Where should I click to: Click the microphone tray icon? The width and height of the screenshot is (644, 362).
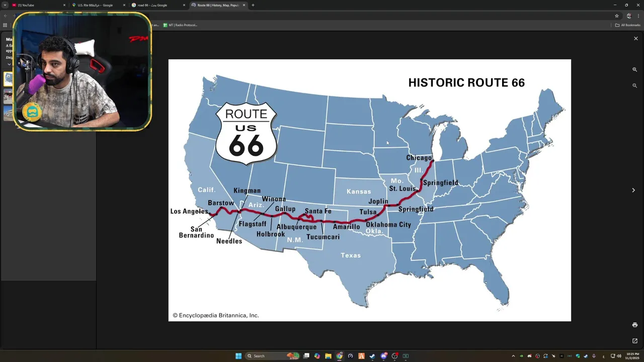point(594,356)
